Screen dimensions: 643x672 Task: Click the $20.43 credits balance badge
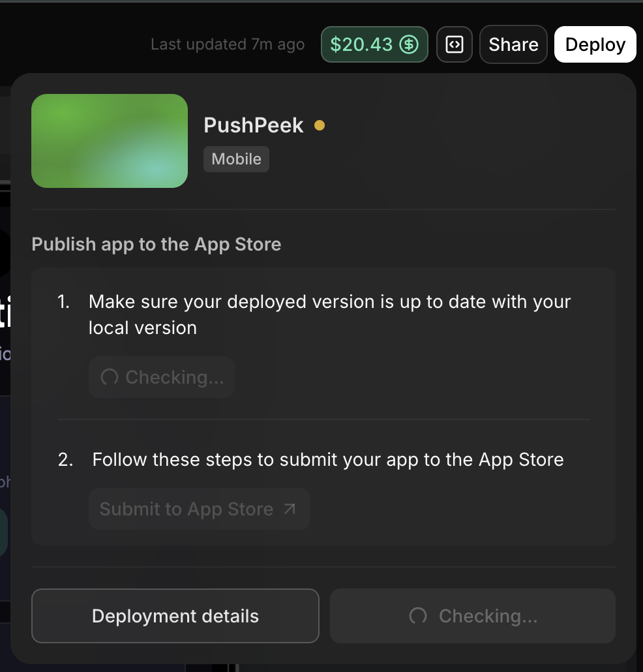[374, 44]
